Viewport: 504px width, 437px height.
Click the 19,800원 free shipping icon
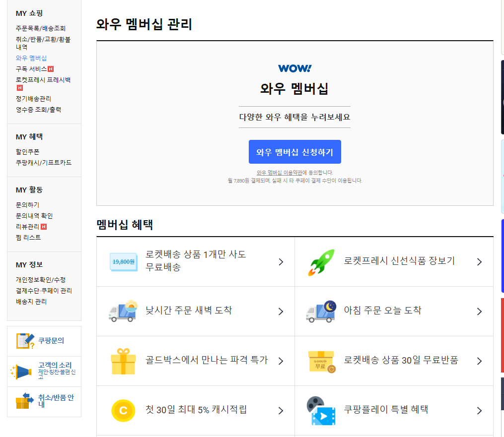pyautogui.click(x=124, y=262)
